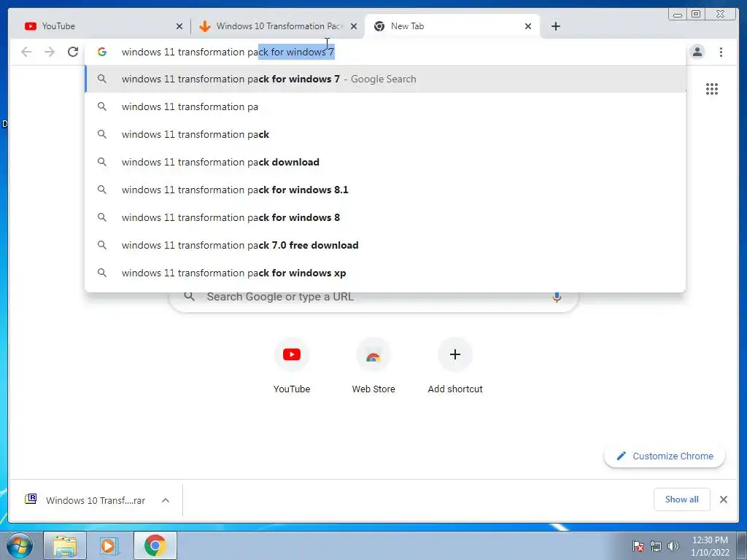
Task: Click the taskbar clock showing 12:30 PM
Action: [x=710, y=546]
